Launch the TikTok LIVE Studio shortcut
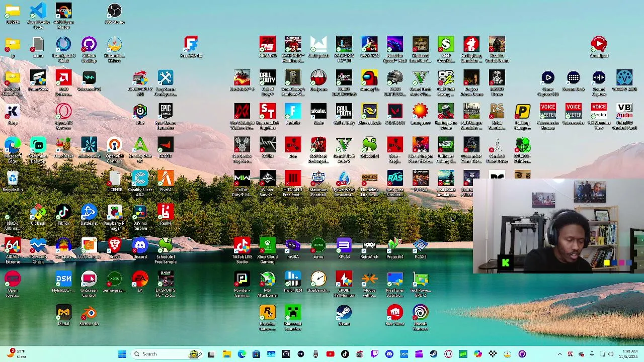The width and height of the screenshot is (644, 362). 242,250
